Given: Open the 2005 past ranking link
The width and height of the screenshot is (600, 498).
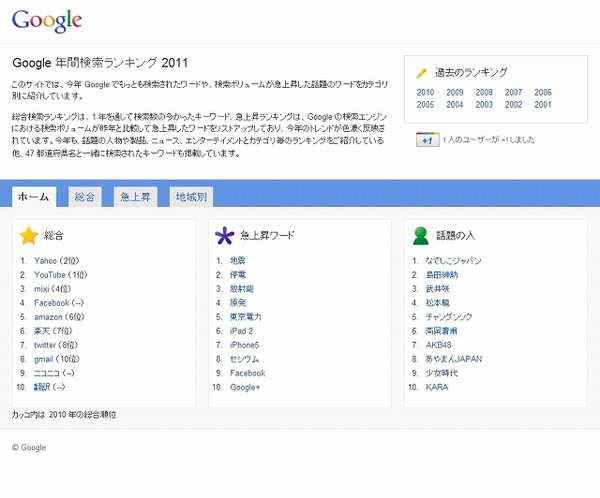Looking at the screenshot, I should tap(425, 104).
